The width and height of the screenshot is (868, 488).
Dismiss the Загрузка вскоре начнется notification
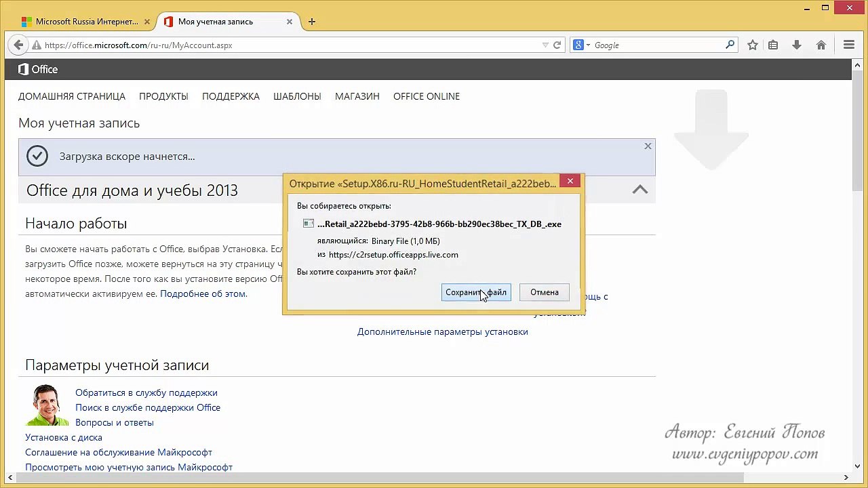point(648,146)
